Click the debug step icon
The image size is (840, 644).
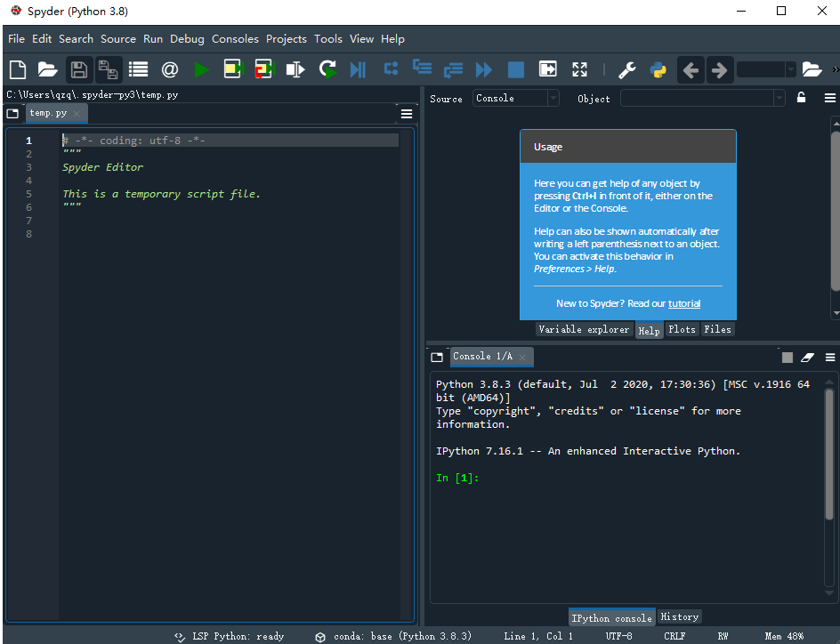tap(391, 68)
